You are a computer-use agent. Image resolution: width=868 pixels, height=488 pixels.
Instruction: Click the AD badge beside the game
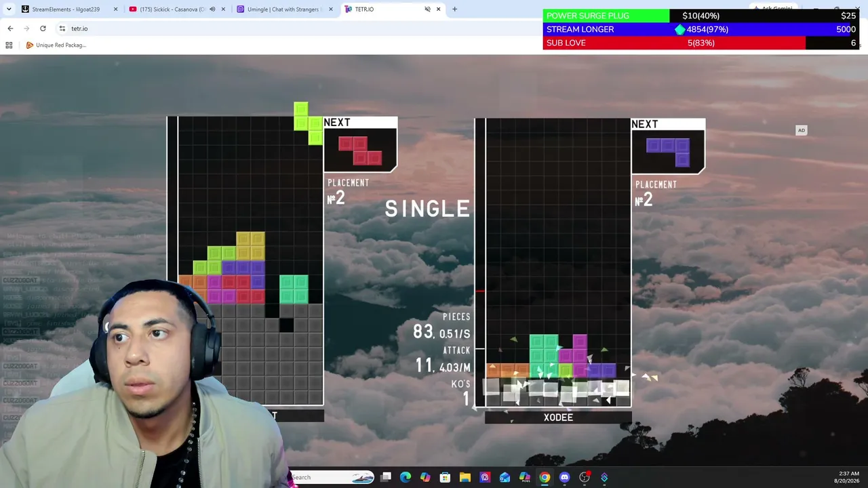click(802, 130)
